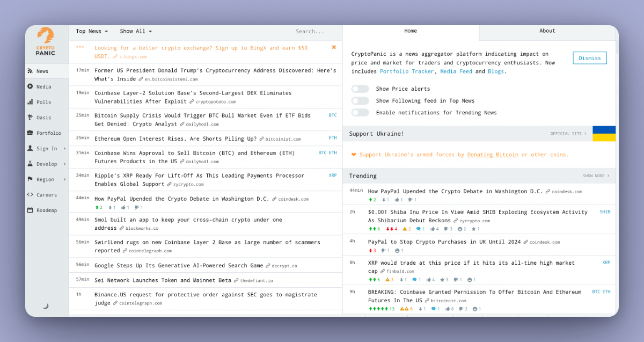This screenshot has width=644, height=342.
Task: Open the Roadmap menu item
Action: (x=47, y=210)
